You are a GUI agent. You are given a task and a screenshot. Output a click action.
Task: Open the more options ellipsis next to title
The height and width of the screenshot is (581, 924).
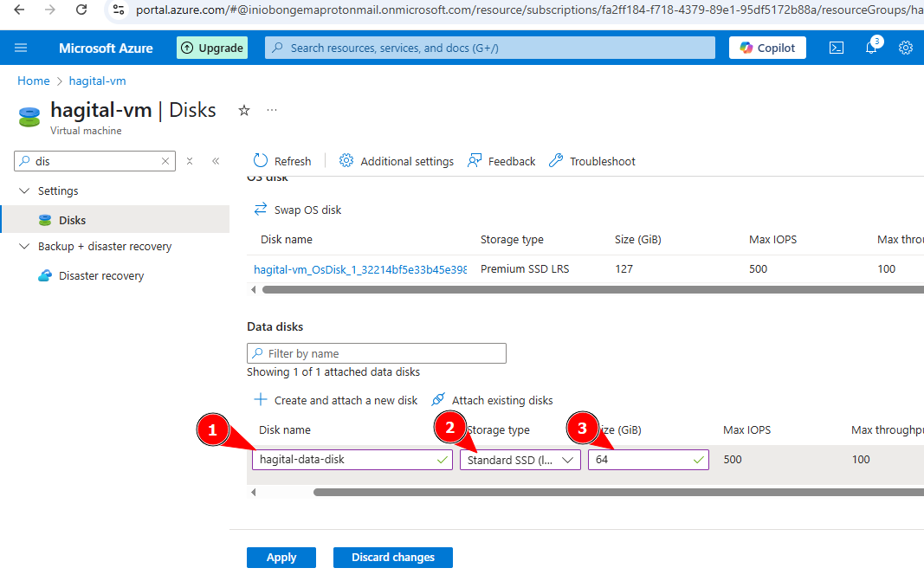272,110
